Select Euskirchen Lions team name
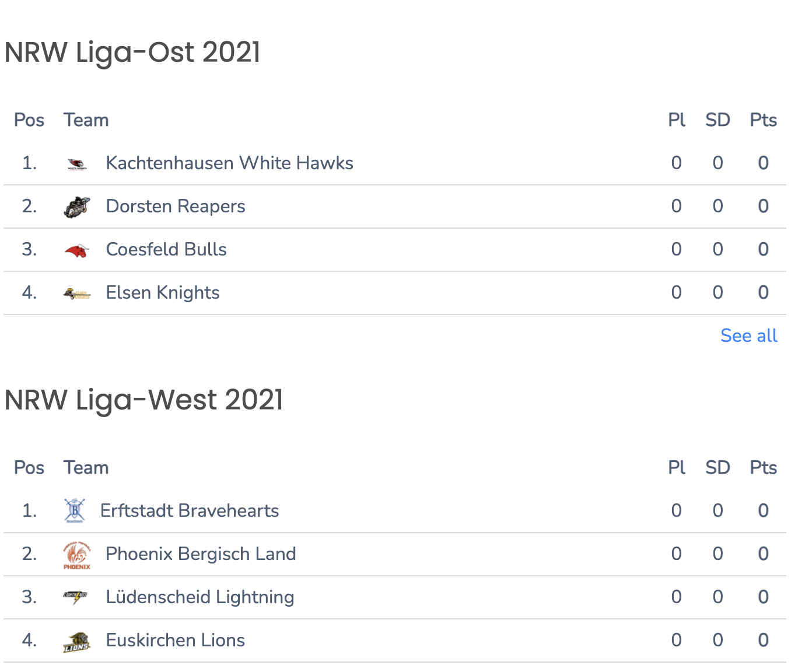This screenshot has width=791, height=672. pos(176,640)
